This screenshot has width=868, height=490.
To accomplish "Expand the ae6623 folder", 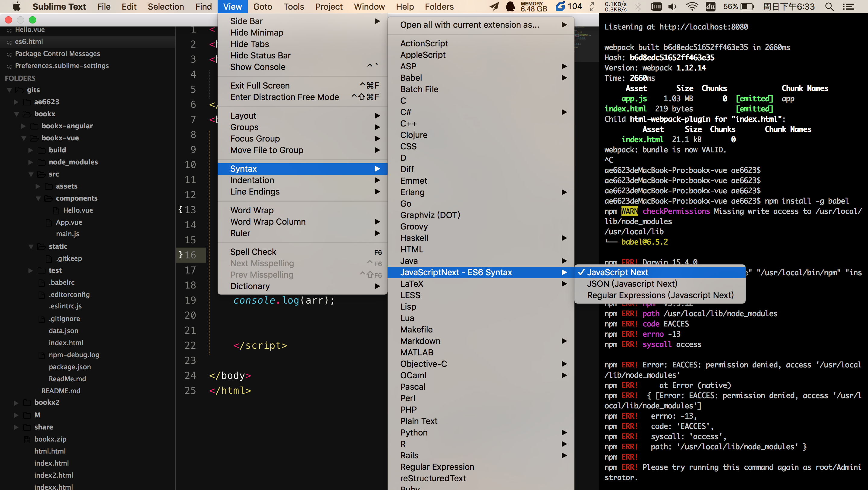I will (16, 102).
